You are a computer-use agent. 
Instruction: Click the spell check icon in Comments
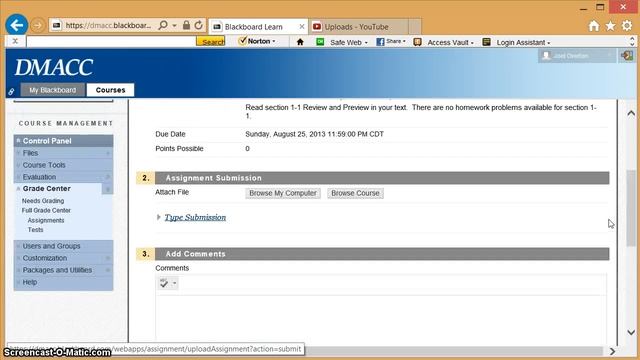click(x=164, y=283)
